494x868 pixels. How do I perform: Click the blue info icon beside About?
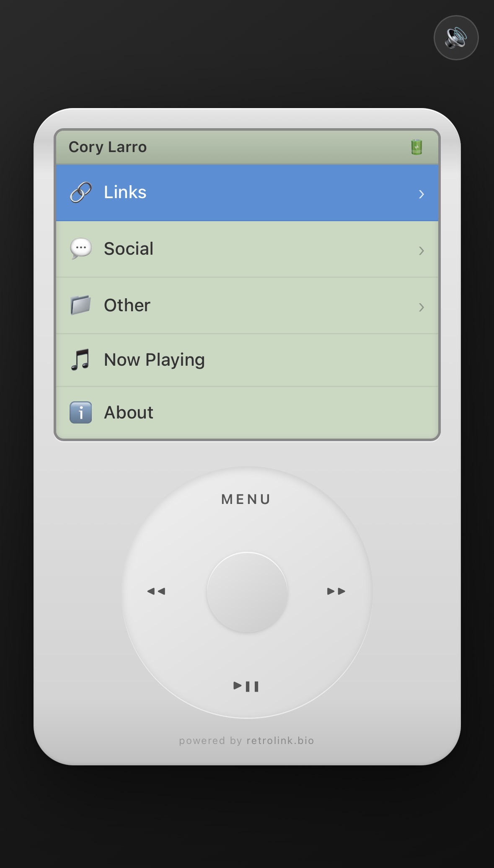click(80, 413)
